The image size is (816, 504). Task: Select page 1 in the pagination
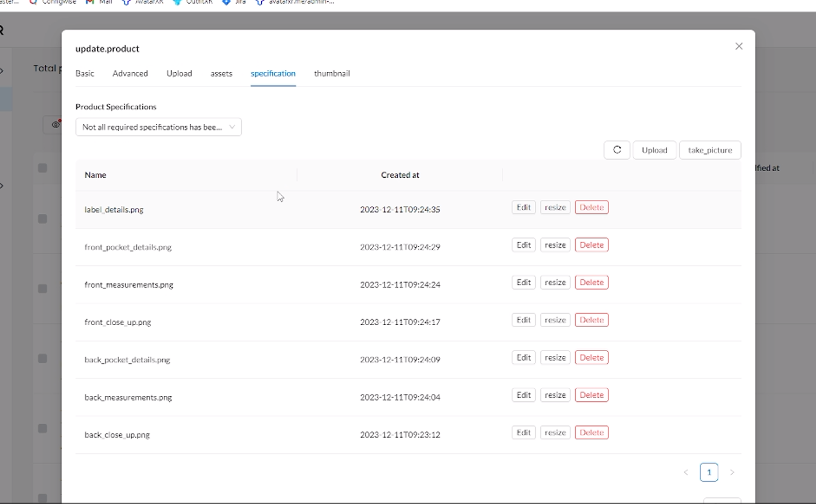point(709,472)
